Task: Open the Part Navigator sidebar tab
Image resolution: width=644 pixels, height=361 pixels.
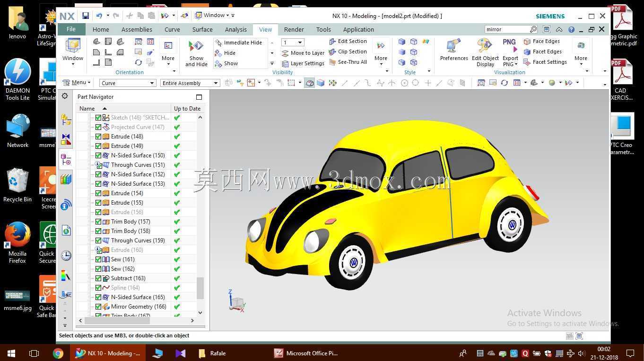Action: pos(66,160)
